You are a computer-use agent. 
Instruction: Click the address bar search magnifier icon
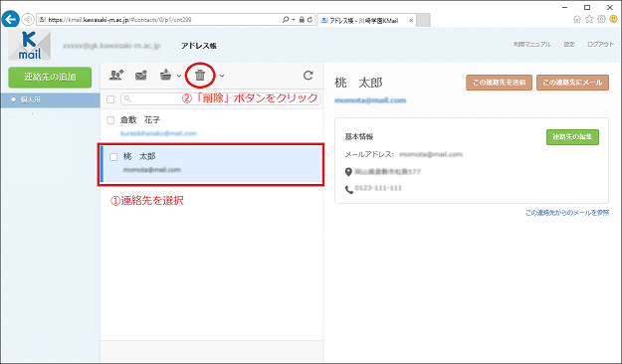pyautogui.click(x=286, y=20)
